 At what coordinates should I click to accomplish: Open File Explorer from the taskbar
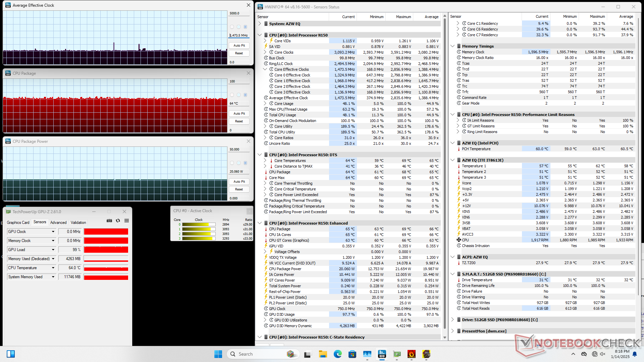pos(323,354)
